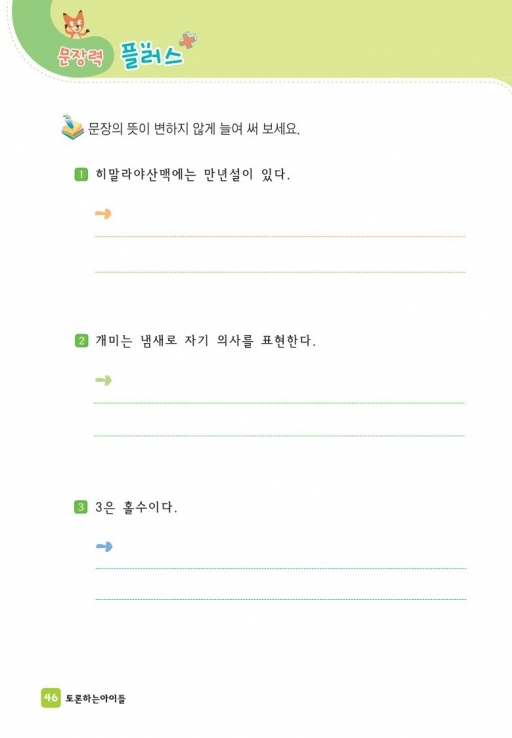
Task: Click the fox mascot icon
Action: click(x=75, y=25)
